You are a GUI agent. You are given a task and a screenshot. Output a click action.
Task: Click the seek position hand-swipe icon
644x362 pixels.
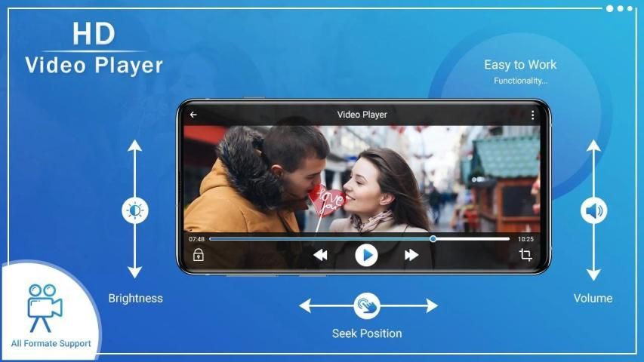367,305
